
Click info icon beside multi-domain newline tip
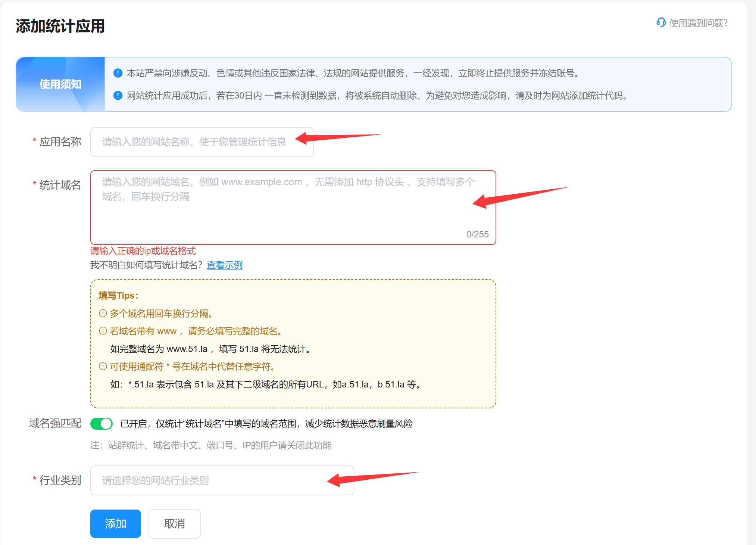pos(103,313)
